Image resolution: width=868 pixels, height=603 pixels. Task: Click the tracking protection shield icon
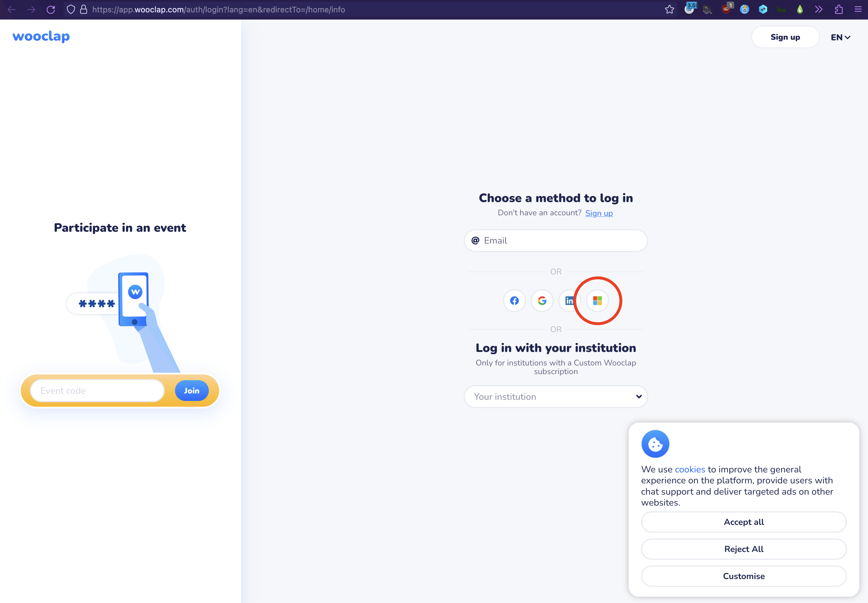tap(71, 10)
